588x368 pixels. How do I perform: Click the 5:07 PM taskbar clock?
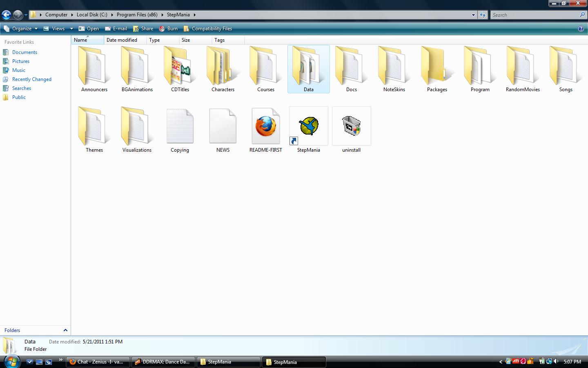tap(572, 362)
